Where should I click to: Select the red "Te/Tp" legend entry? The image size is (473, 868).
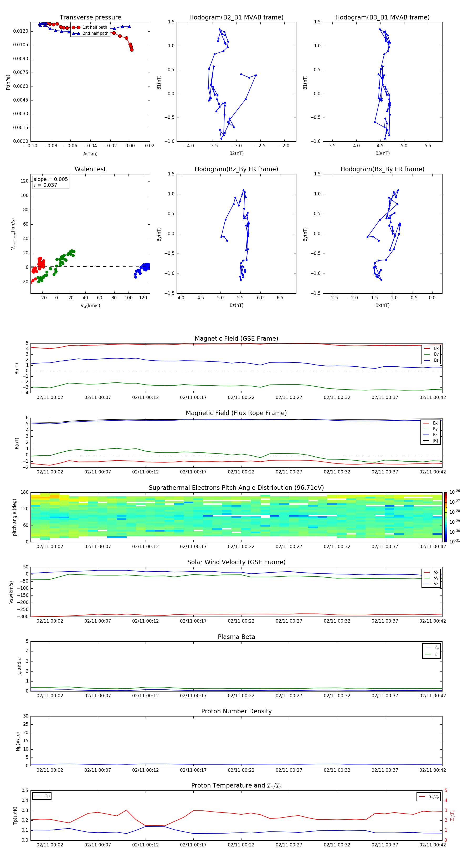pyautogui.click(x=429, y=796)
